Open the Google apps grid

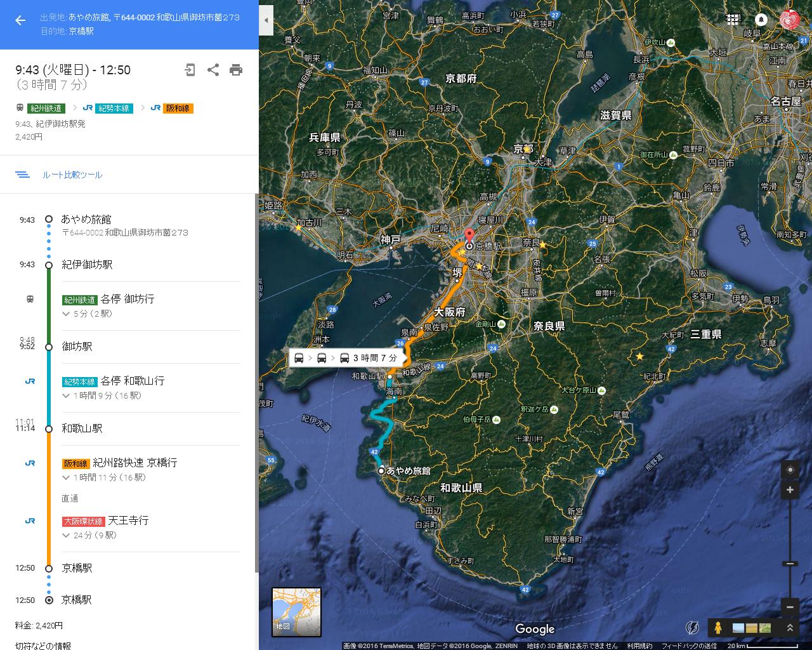[x=733, y=19]
